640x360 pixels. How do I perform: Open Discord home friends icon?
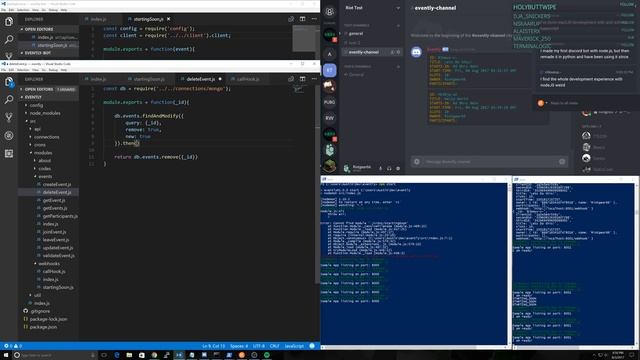(x=330, y=11)
